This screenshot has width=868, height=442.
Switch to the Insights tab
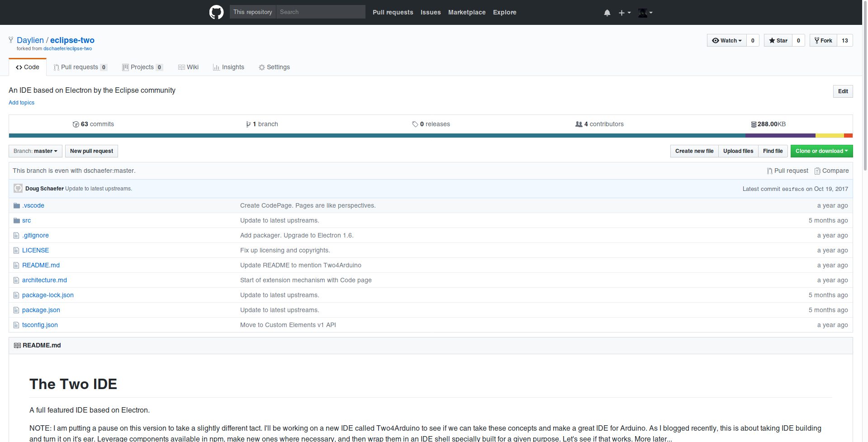click(228, 67)
